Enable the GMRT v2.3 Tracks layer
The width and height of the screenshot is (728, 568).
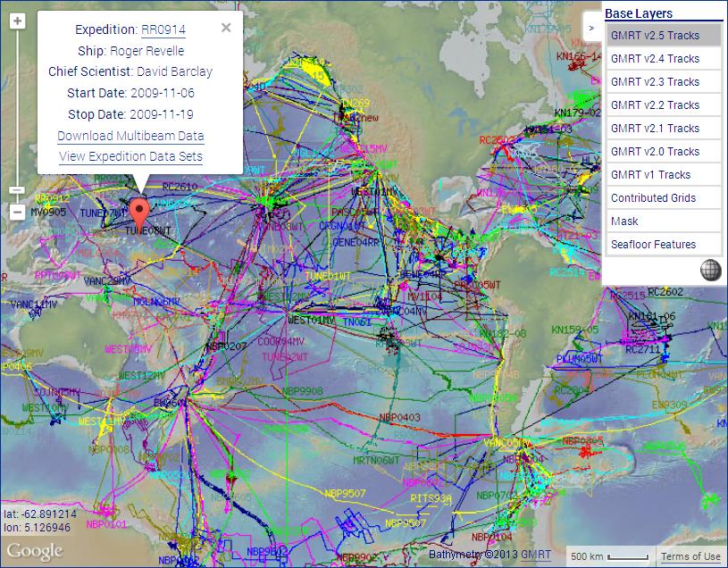pyautogui.click(x=664, y=82)
